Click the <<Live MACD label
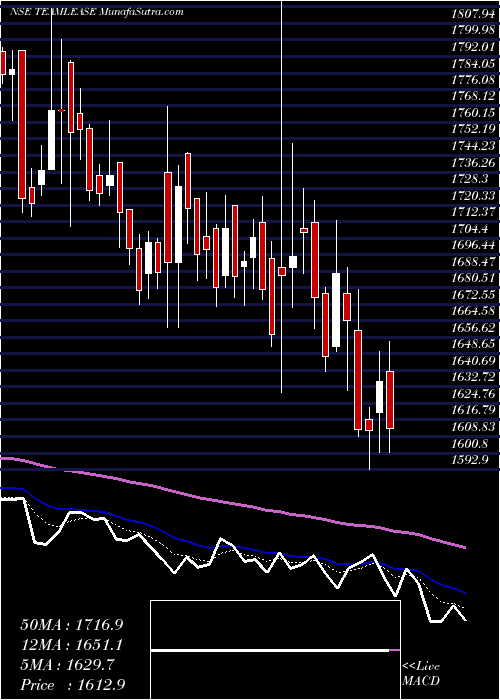Screen dimensions: 500x700 421,674
